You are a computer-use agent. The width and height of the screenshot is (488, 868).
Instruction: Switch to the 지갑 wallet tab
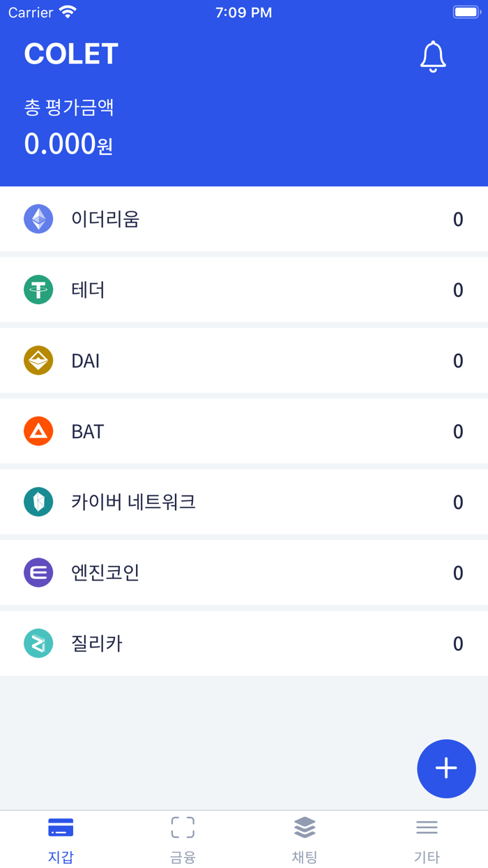[61, 839]
